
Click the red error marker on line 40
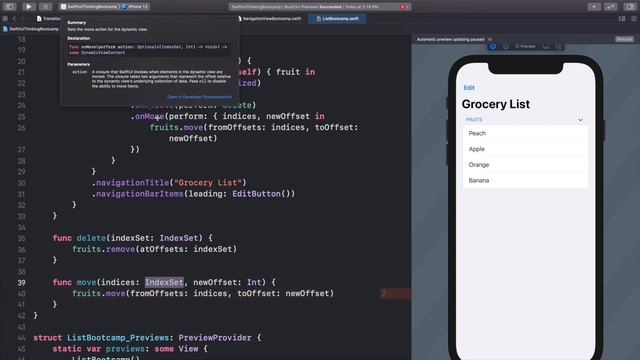pyautogui.click(x=395, y=293)
